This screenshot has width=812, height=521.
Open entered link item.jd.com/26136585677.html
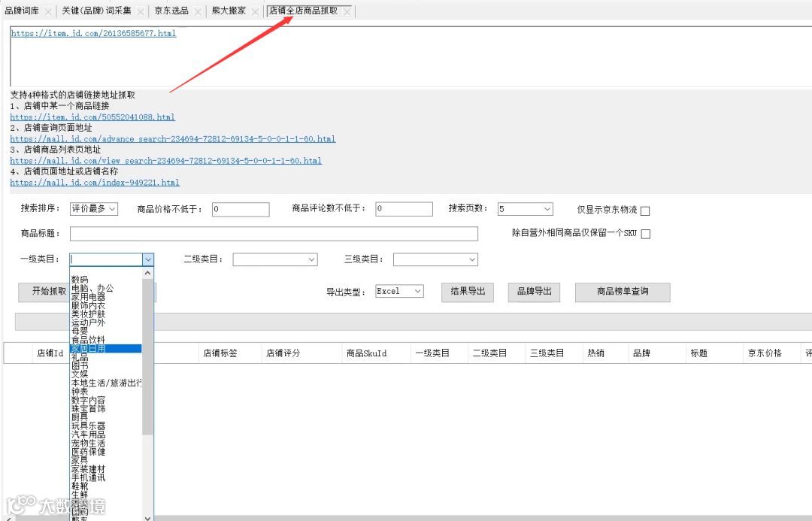(93, 34)
